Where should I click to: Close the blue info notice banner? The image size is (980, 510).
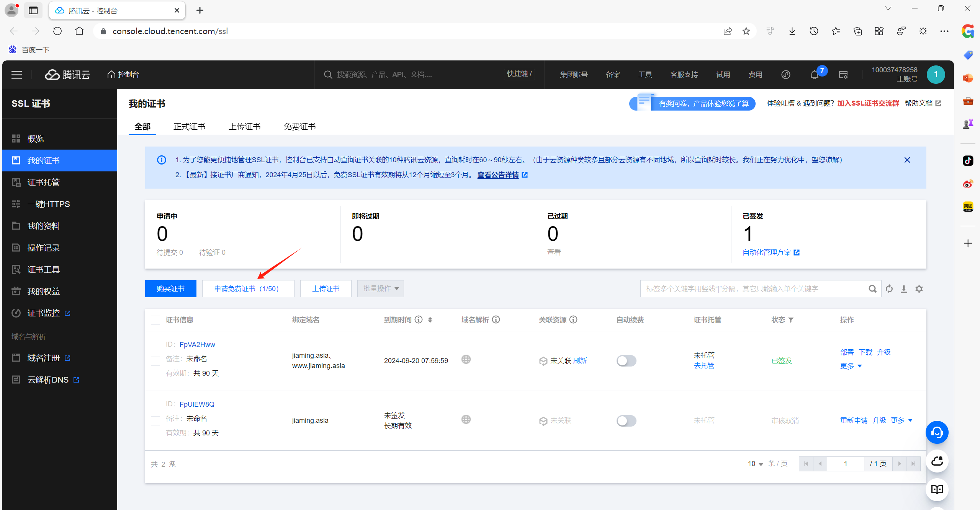click(907, 160)
